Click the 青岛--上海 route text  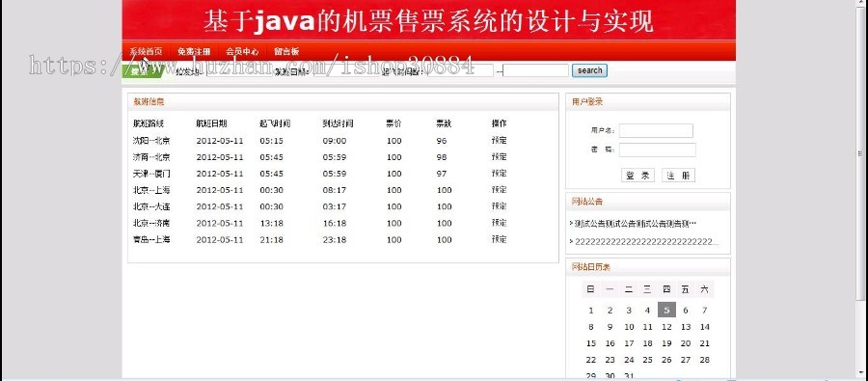tap(151, 240)
